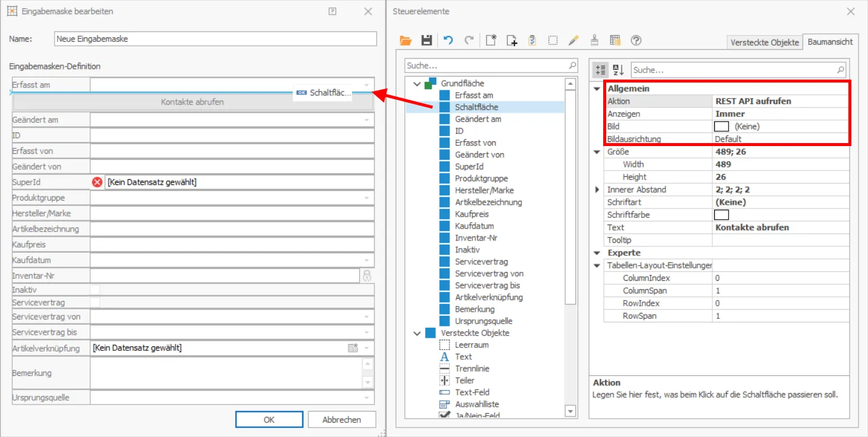Open the Erfasst am dropdown
The image size is (868, 437).
[367, 85]
